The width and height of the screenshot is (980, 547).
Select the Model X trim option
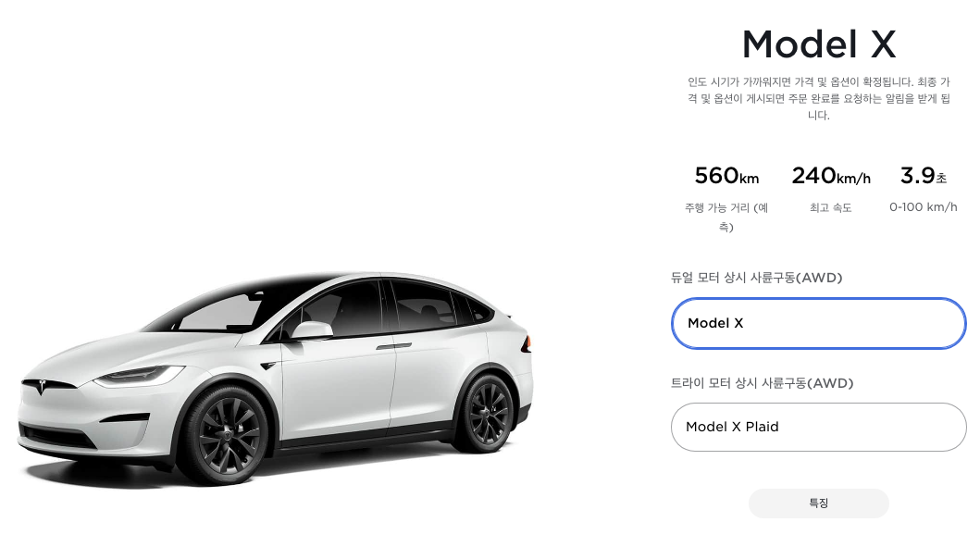[x=818, y=323]
